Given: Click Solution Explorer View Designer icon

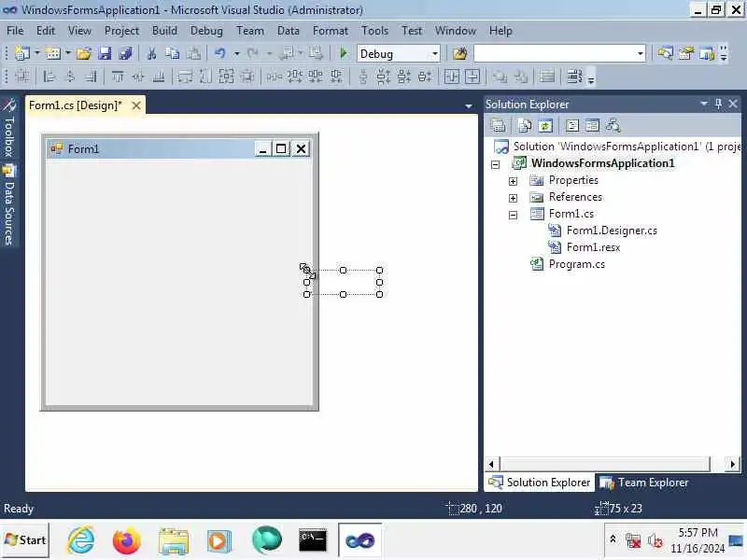Looking at the screenshot, I should pos(592,126).
